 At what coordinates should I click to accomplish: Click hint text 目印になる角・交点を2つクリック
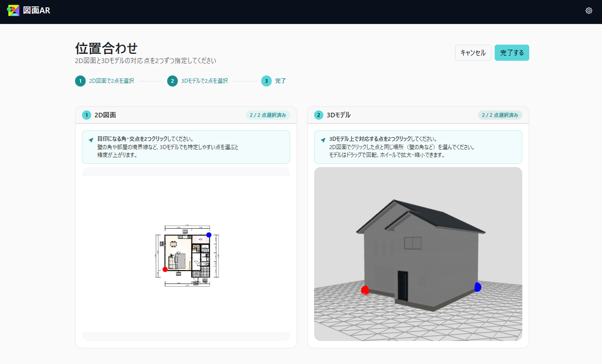[132, 139]
